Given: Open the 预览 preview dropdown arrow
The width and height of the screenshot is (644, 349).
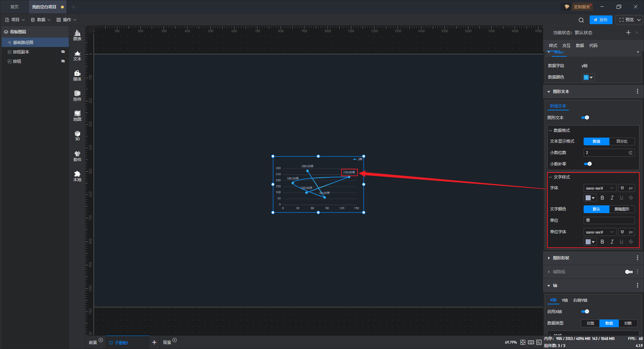Looking at the screenshot, I should pos(639,20).
